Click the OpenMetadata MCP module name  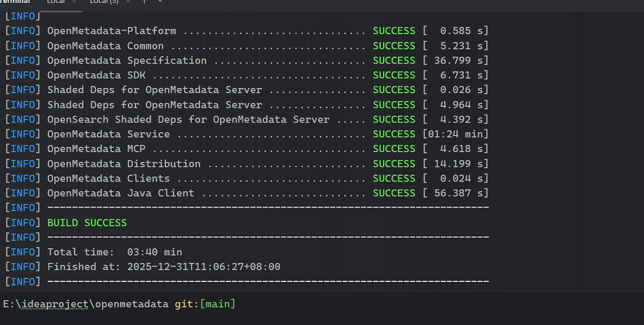pyautogui.click(x=96, y=149)
